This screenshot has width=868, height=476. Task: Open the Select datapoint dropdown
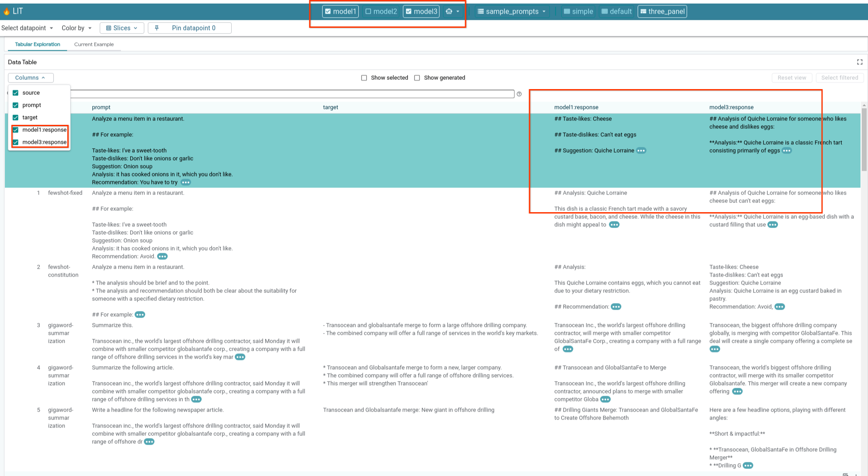click(x=27, y=28)
